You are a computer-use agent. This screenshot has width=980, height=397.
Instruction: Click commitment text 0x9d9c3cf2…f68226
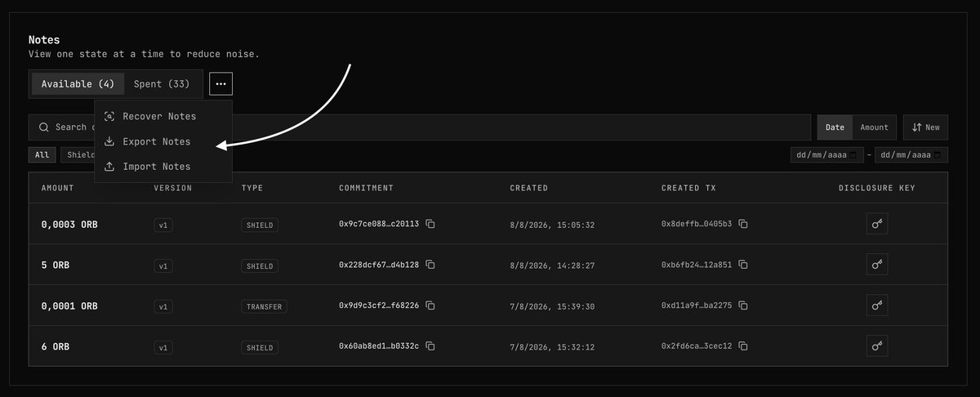(379, 306)
